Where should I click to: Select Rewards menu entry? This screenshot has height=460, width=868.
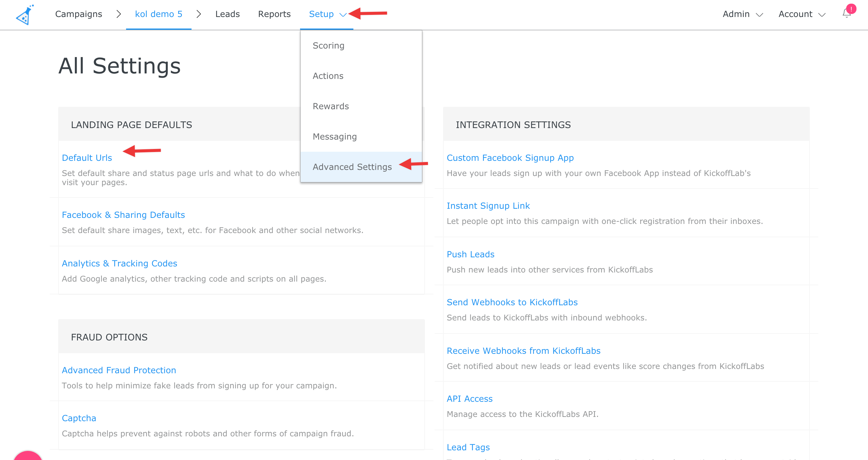(331, 106)
